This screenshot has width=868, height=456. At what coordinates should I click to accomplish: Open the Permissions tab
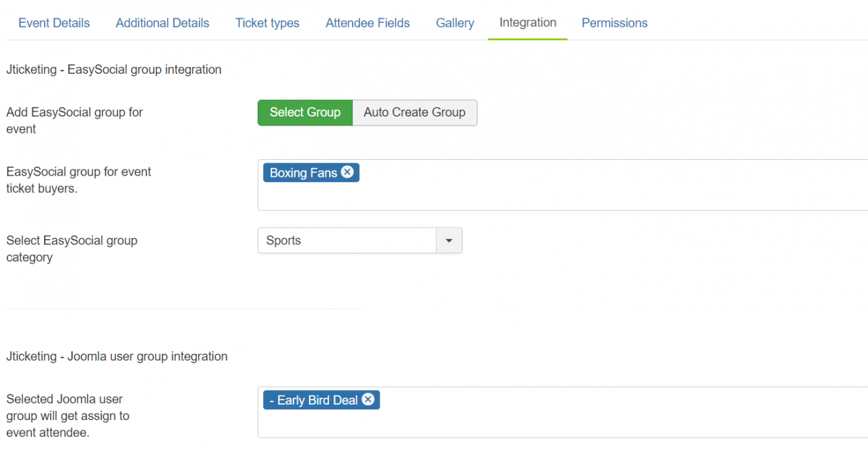(614, 23)
